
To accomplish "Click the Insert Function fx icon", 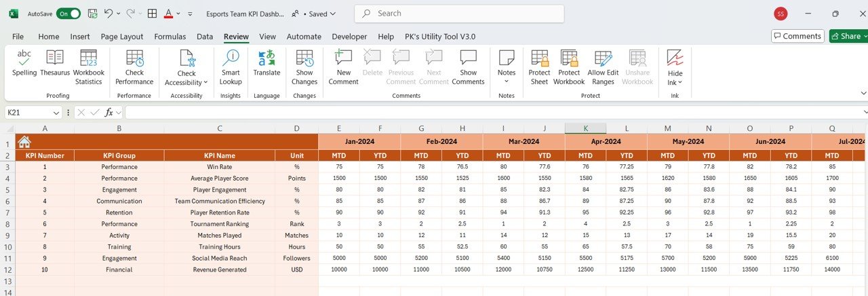I will pyautogui.click(x=108, y=112).
